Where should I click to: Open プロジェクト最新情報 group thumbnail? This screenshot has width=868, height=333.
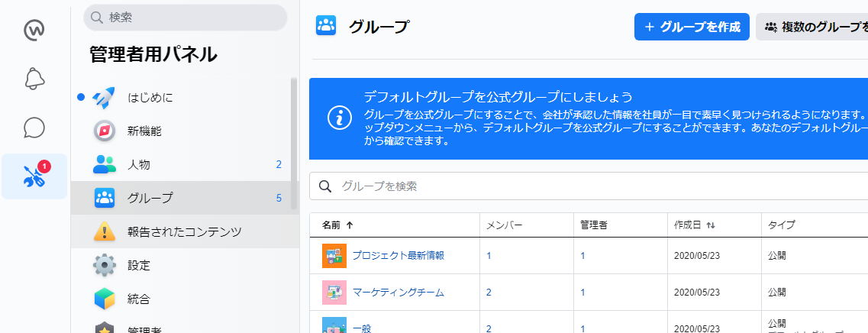(334, 255)
